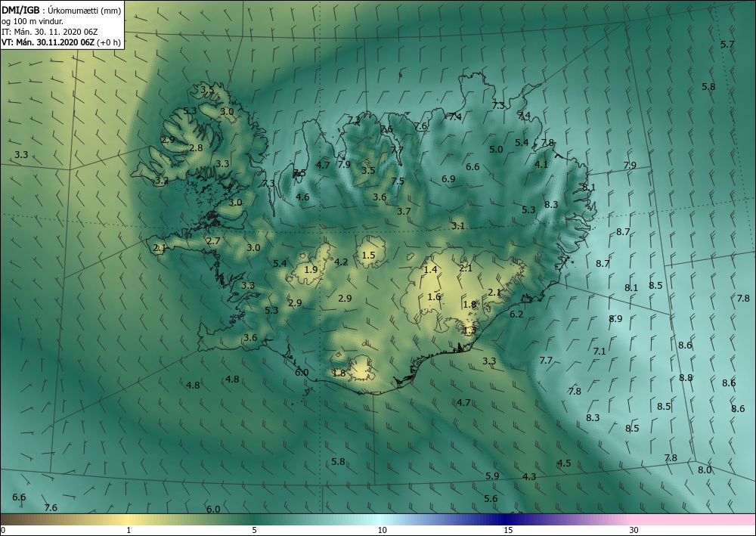
Task: Click the 2.8 value on the map
Action: coord(197,148)
